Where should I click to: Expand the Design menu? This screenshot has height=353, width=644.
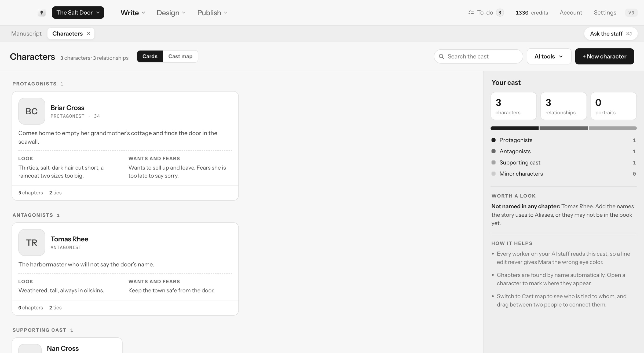point(171,13)
